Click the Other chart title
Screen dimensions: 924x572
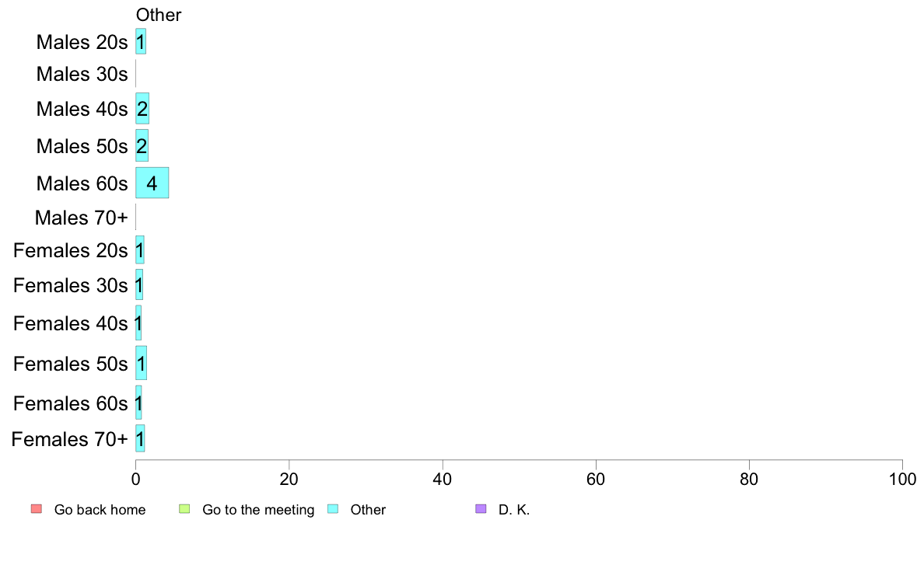[159, 15]
